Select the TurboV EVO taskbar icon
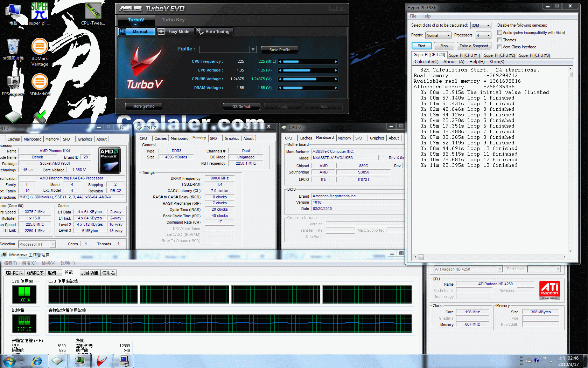Screen dimensions: 588x368 coord(102,361)
